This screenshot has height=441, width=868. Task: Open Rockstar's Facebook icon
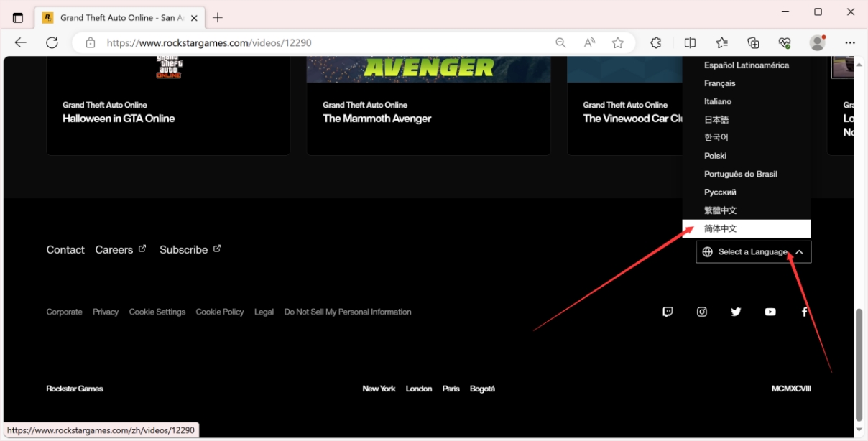(x=804, y=312)
